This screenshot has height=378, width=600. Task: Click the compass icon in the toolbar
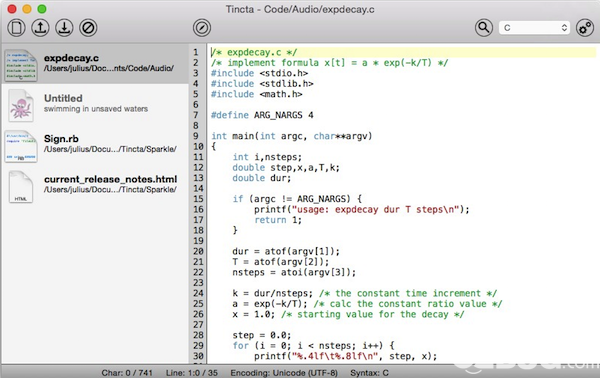202,28
